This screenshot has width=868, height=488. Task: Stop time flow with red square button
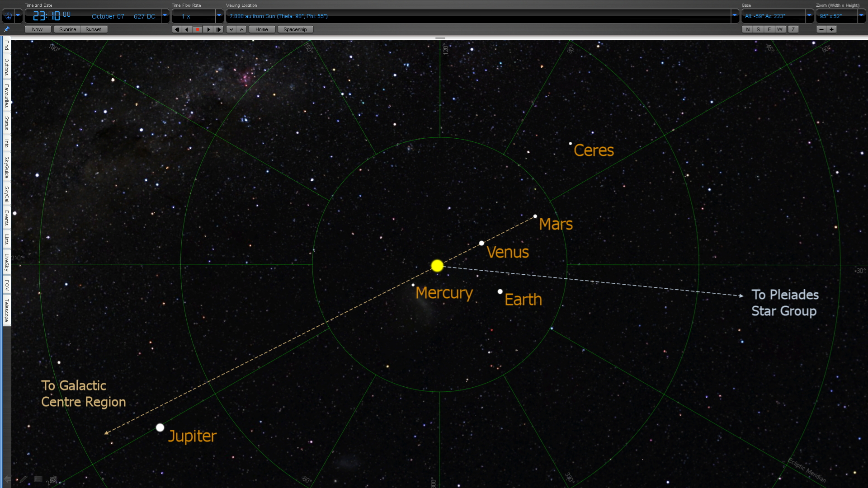point(198,29)
